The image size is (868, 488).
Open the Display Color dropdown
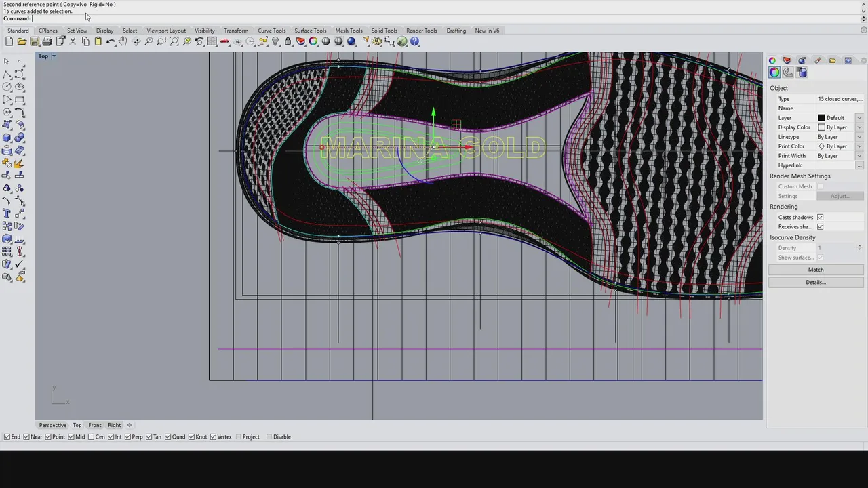(859, 127)
